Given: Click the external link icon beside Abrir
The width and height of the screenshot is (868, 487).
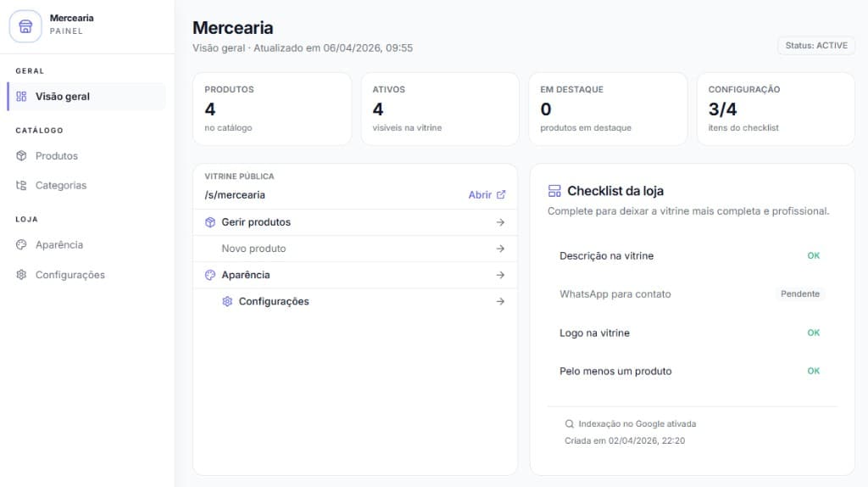Looking at the screenshot, I should pyautogui.click(x=501, y=195).
